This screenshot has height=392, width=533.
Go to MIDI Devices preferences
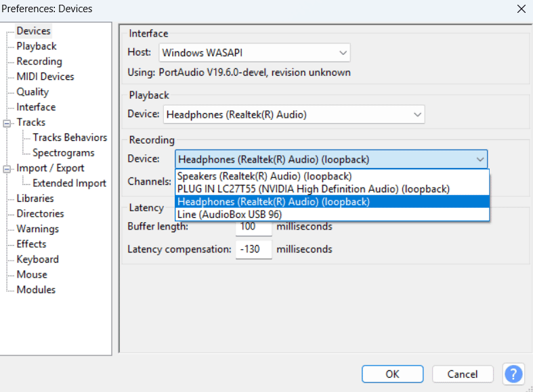coord(45,77)
